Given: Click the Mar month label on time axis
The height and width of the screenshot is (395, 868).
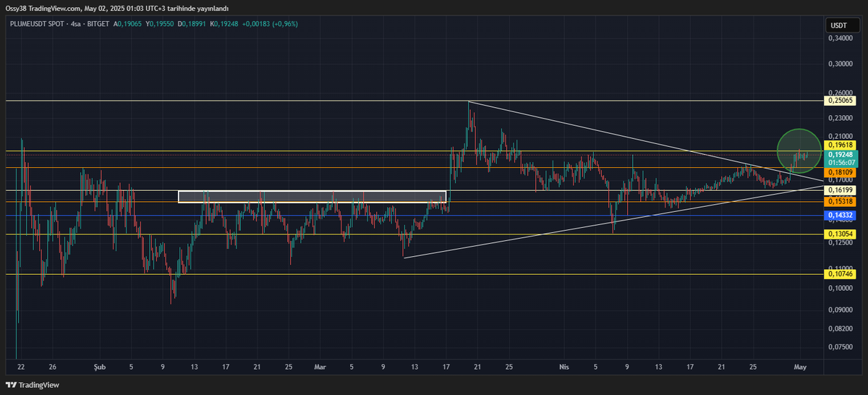Looking at the screenshot, I should click(320, 367).
